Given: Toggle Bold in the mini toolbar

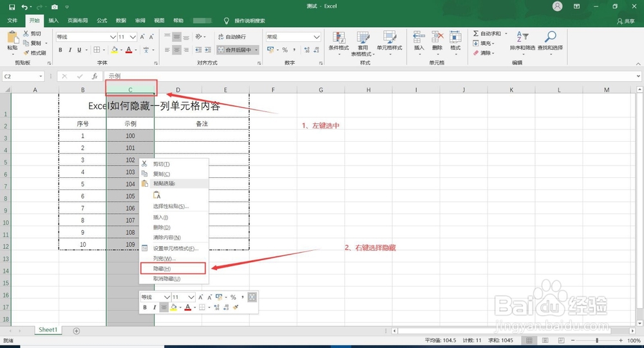Looking at the screenshot, I should [x=144, y=307].
